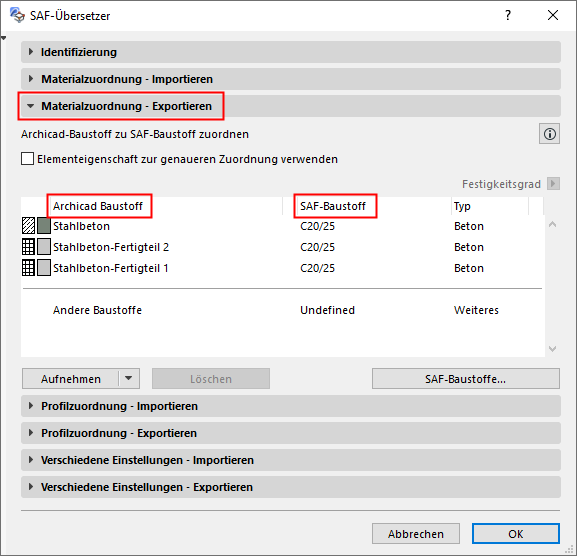Select Stahlbeton-Fertigteil 2 row name
Image resolution: width=577 pixels, height=556 pixels.
111,247
